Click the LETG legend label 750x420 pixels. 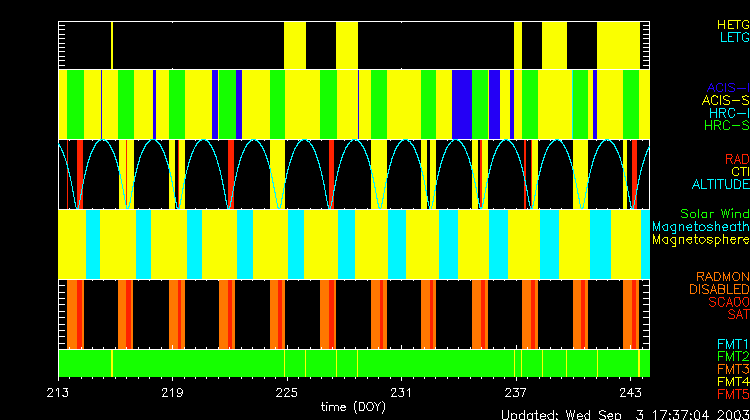coord(735,37)
